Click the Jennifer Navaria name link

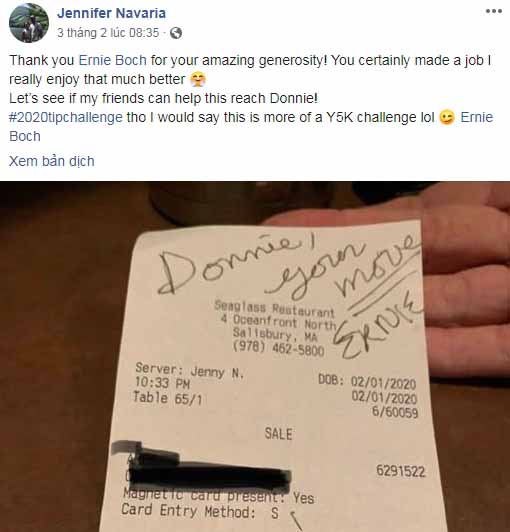click(111, 13)
